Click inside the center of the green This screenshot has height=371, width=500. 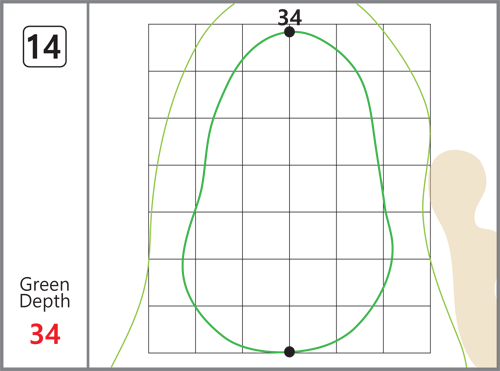click(x=289, y=192)
